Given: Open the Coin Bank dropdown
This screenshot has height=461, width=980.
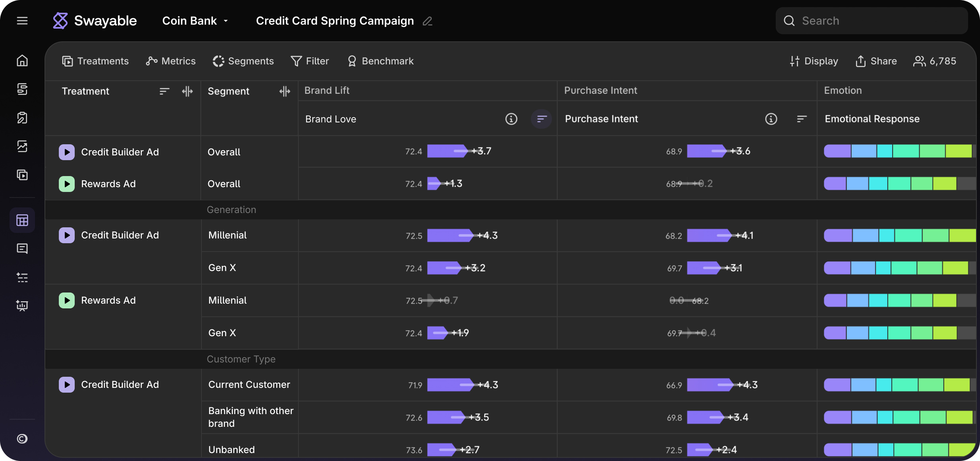Looking at the screenshot, I should pos(195,21).
